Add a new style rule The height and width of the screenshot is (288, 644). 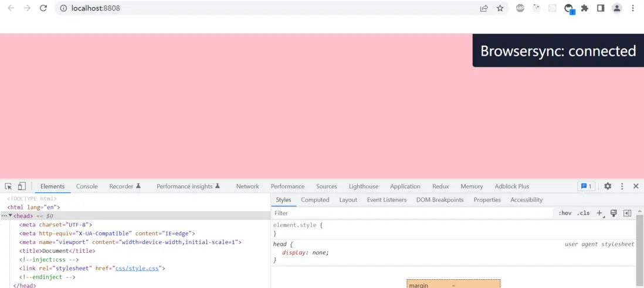tap(599, 213)
